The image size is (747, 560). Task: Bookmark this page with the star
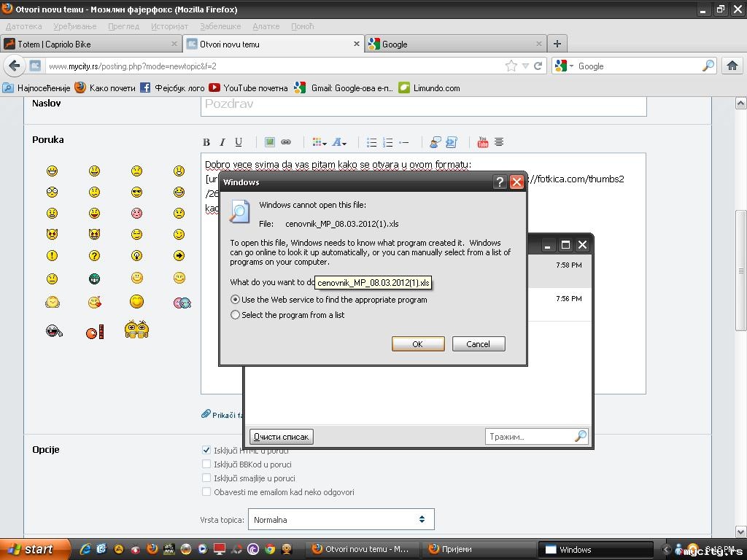(x=511, y=66)
